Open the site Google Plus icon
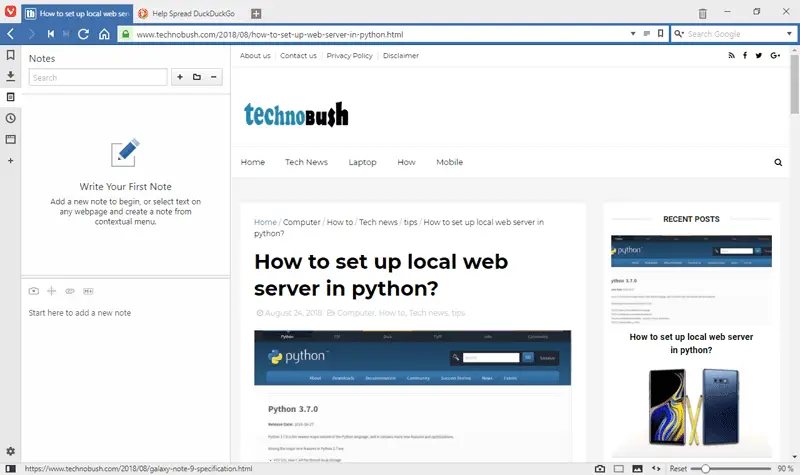The height and width of the screenshot is (475, 800). (775, 56)
